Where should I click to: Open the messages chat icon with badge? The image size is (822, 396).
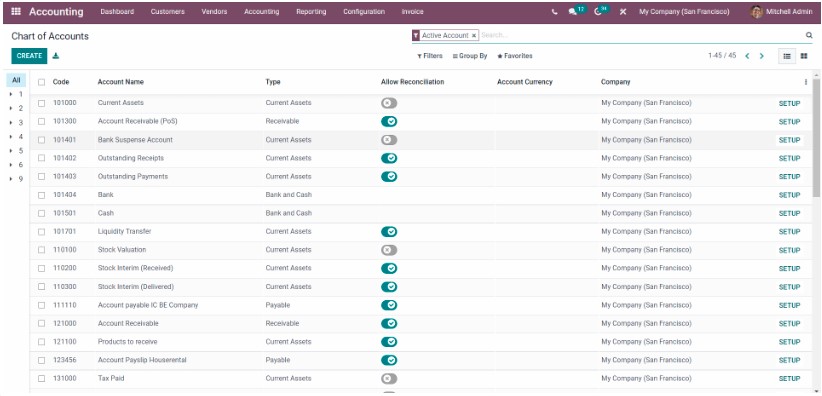[572, 12]
